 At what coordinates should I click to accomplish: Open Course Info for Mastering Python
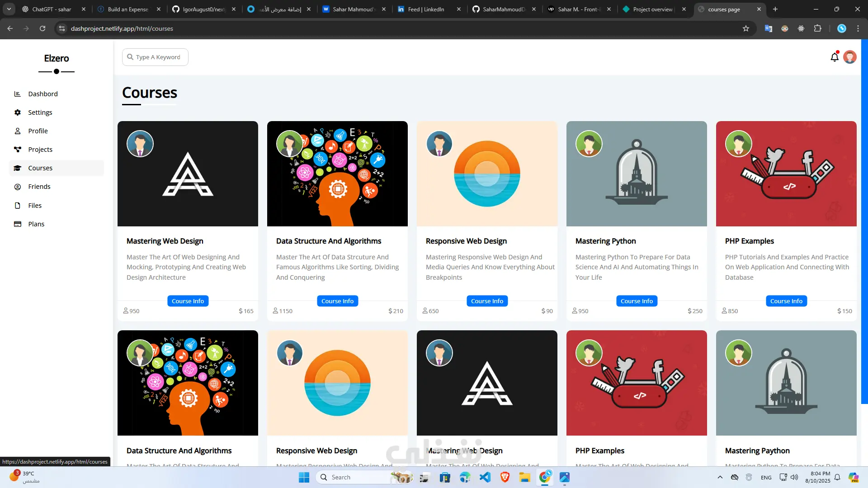click(x=637, y=301)
